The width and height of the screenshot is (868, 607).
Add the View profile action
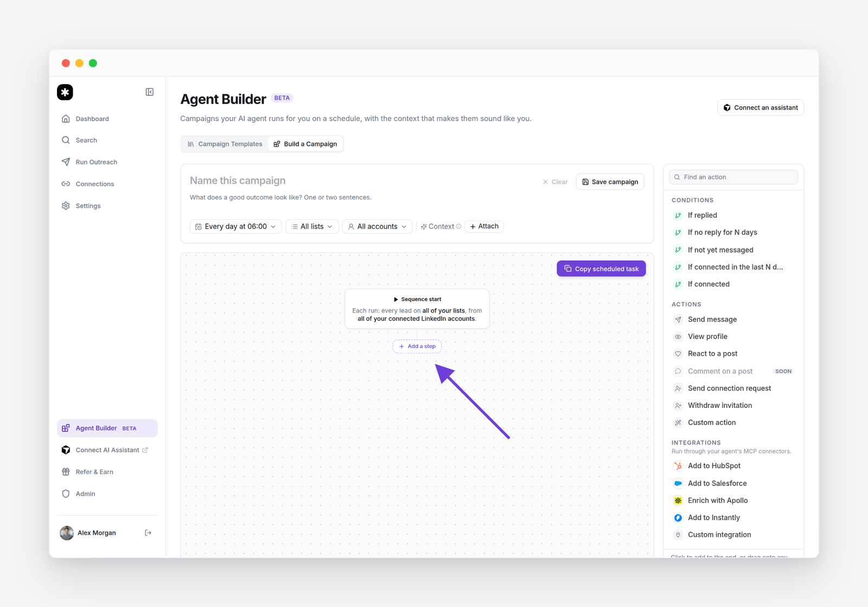coord(733,336)
